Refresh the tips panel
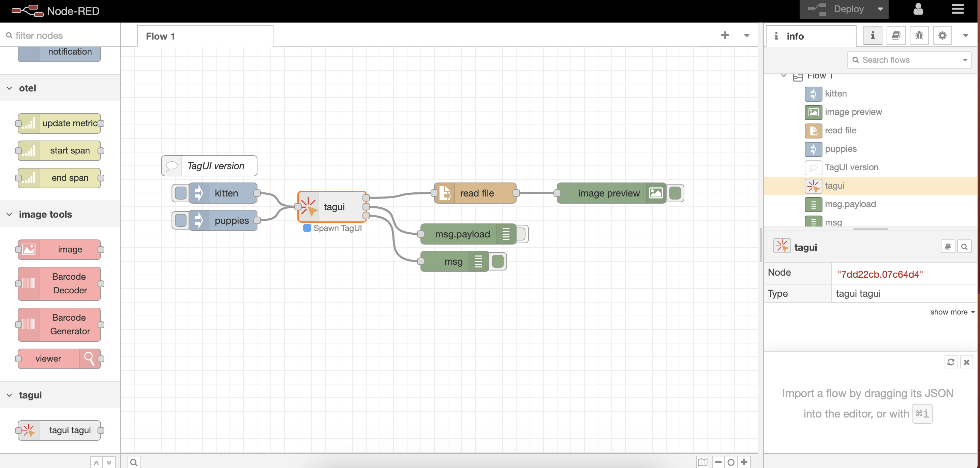This screenshot has width=980, height=468. click(950, 362)
